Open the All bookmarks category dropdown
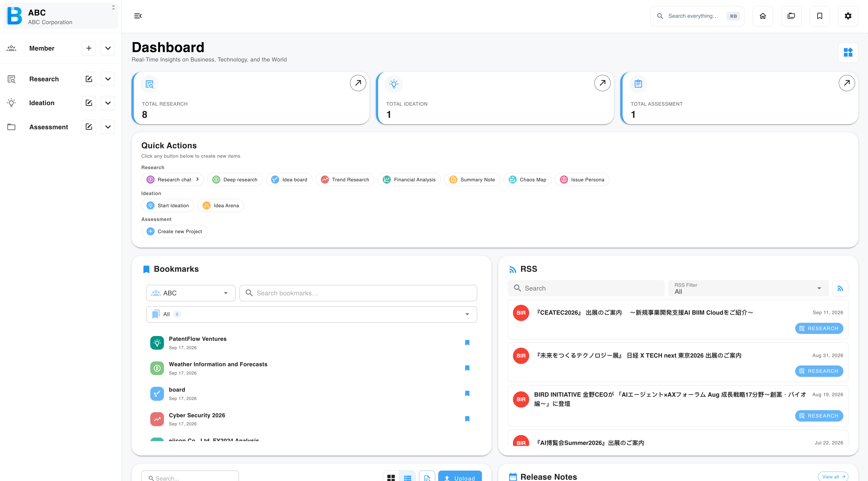868x481 pixels. (311, 314)
